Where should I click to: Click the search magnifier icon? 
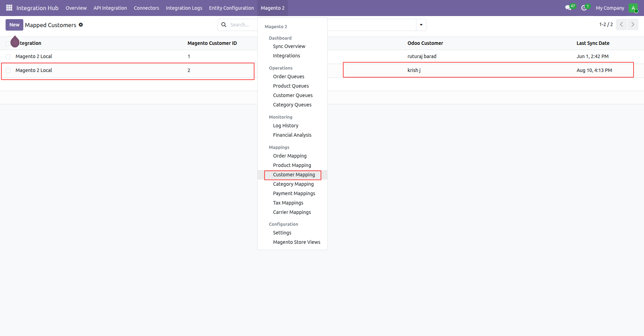click(224, 25)
